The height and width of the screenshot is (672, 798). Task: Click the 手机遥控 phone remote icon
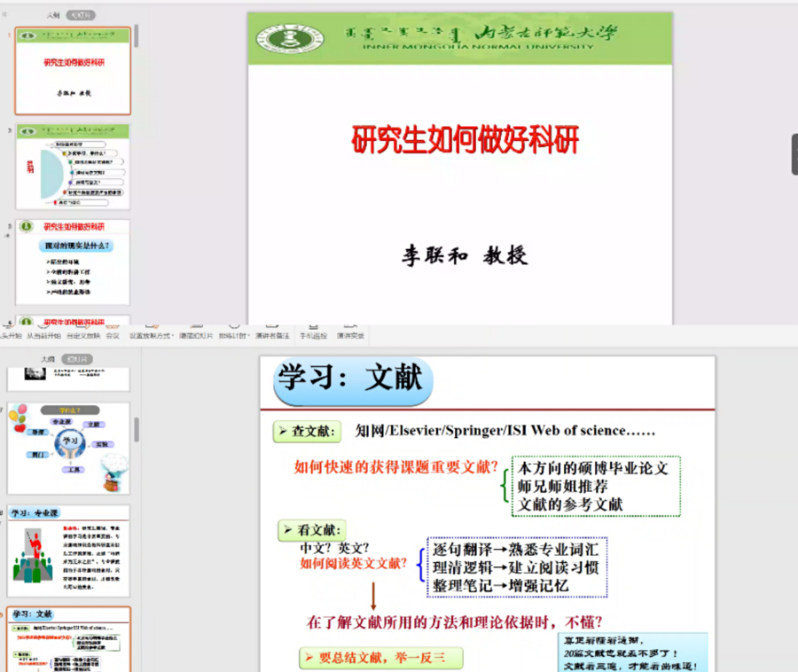point(313,335)
